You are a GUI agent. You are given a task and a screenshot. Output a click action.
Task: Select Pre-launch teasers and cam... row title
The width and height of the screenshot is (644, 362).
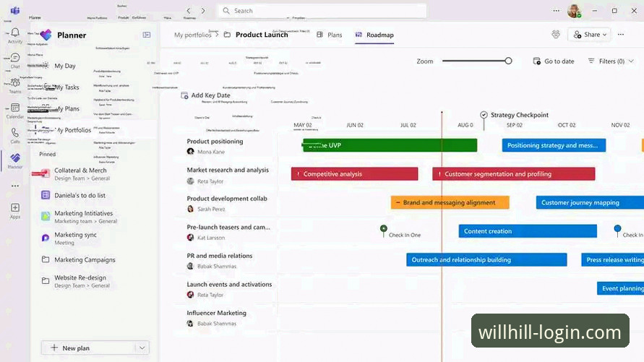tap(228, 227)
